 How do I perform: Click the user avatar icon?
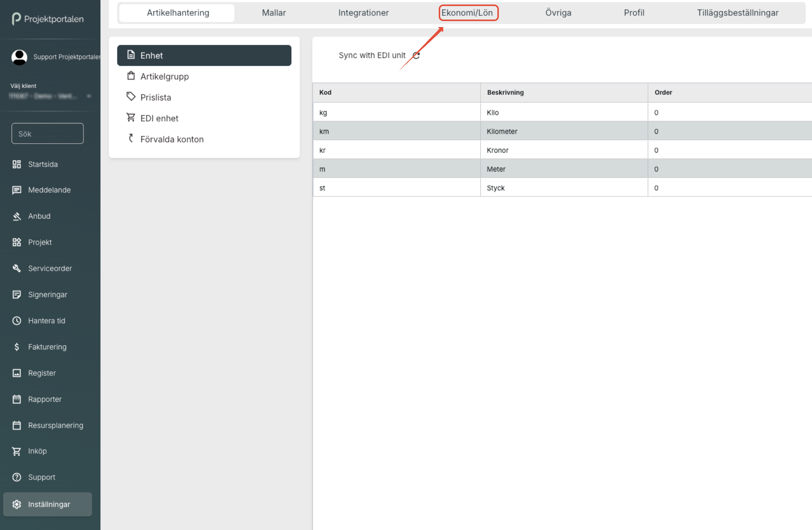click(19, 57)
